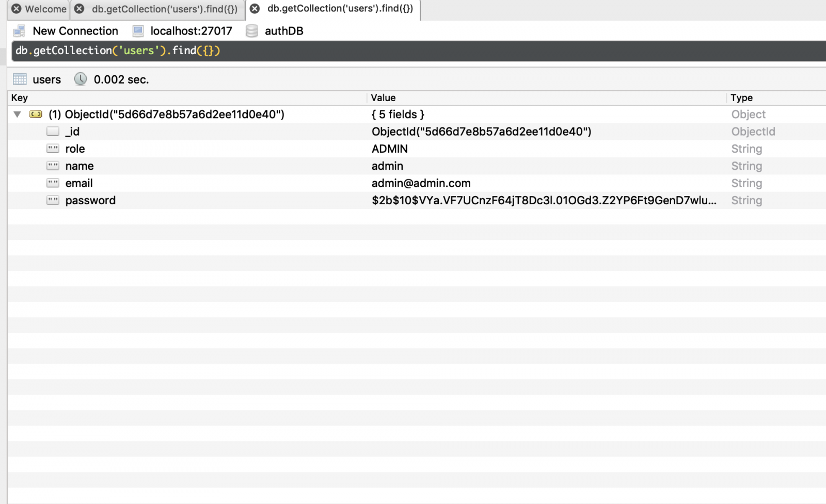This screenshot has height=504, width=826.
Task: Close the active query tab
Action: click(x=254, y=9)
